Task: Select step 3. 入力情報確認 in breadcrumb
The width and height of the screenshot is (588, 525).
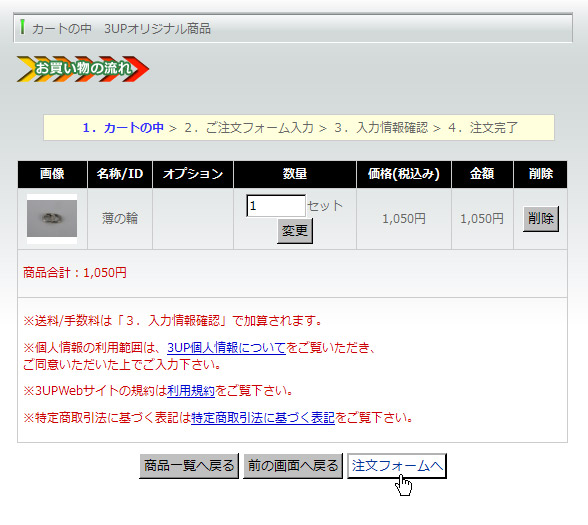Action: (x=381, y=128)
